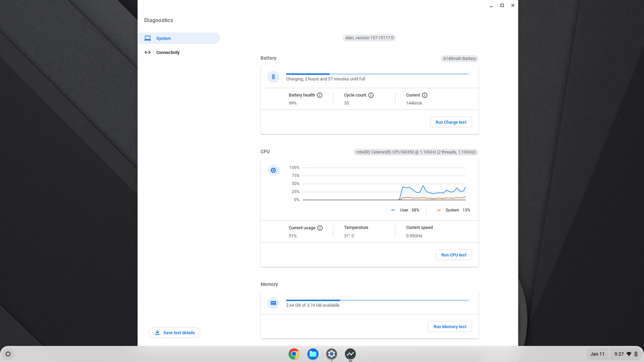
Task: Run the CPU test
Action: (x=454, y=255)
